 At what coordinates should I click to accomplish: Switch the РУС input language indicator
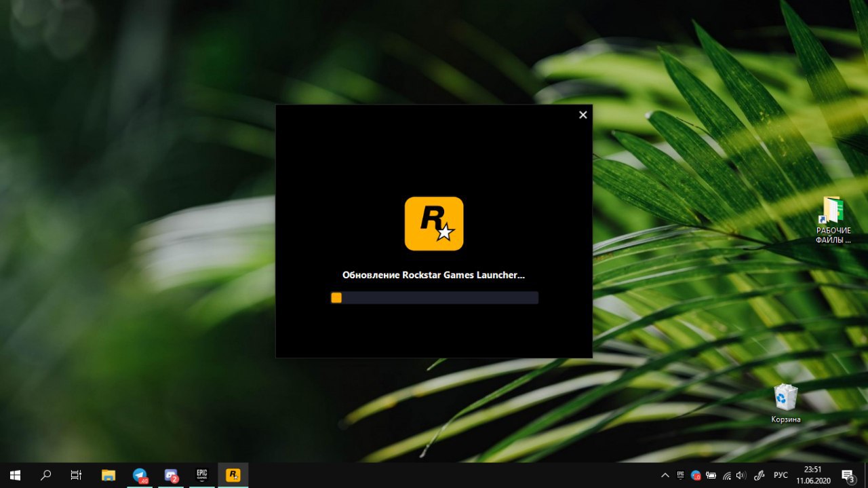(x=781, y=475)
